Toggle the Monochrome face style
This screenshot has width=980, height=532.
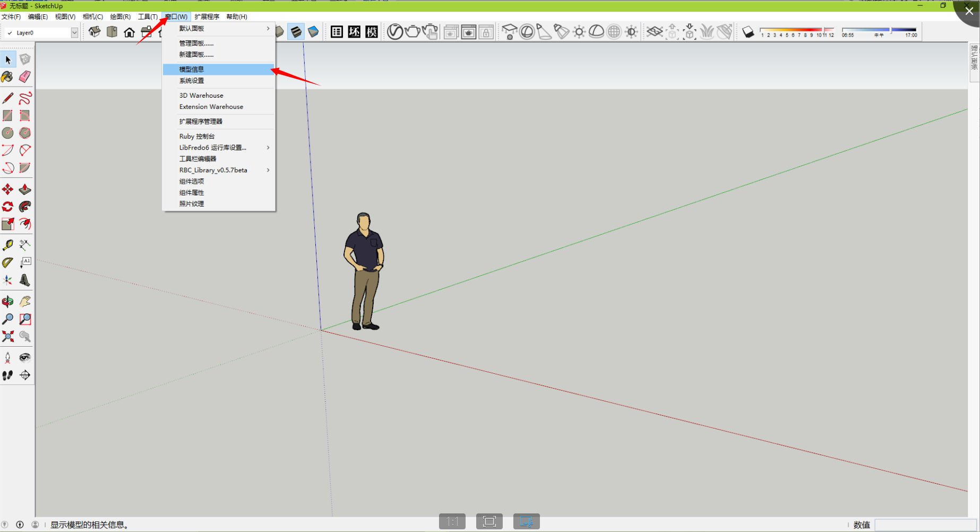[313, 32]
